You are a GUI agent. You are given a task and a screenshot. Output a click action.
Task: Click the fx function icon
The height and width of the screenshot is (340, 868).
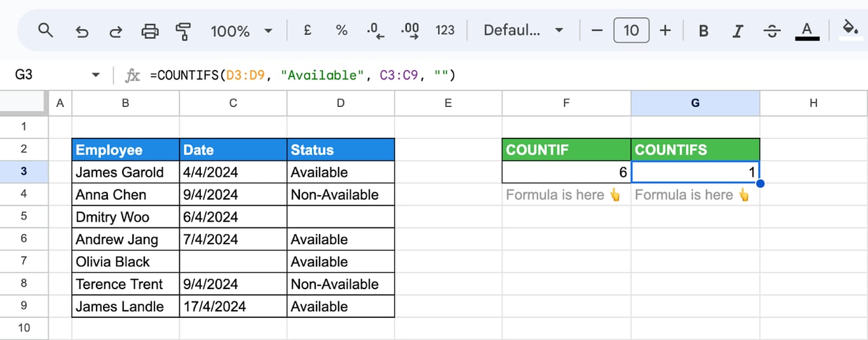[x=132, y=76]
